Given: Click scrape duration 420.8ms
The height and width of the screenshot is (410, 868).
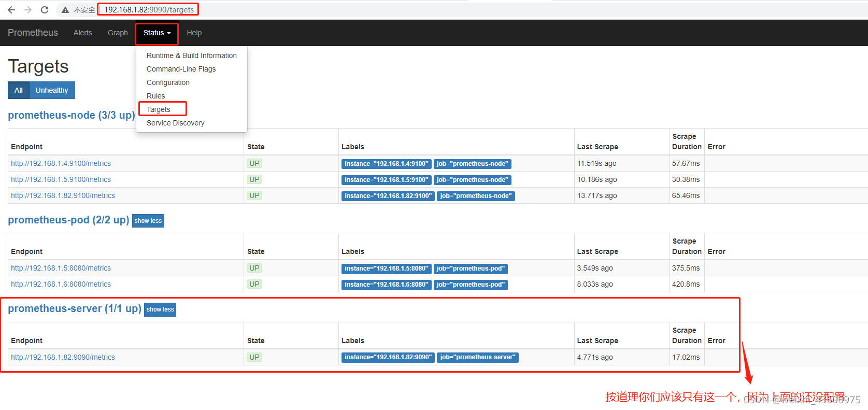Looking at the screenshot, I should 686,284.
